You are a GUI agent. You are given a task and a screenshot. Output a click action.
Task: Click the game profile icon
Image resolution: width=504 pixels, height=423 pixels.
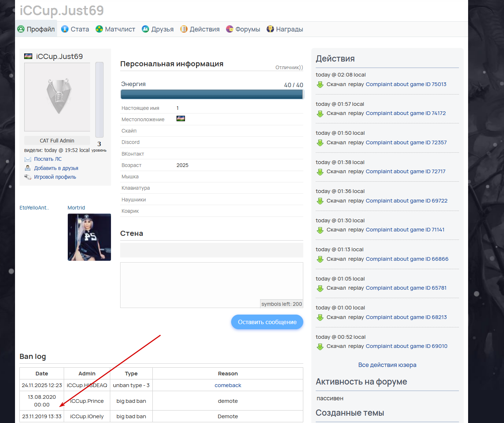(x=28, y=177)
